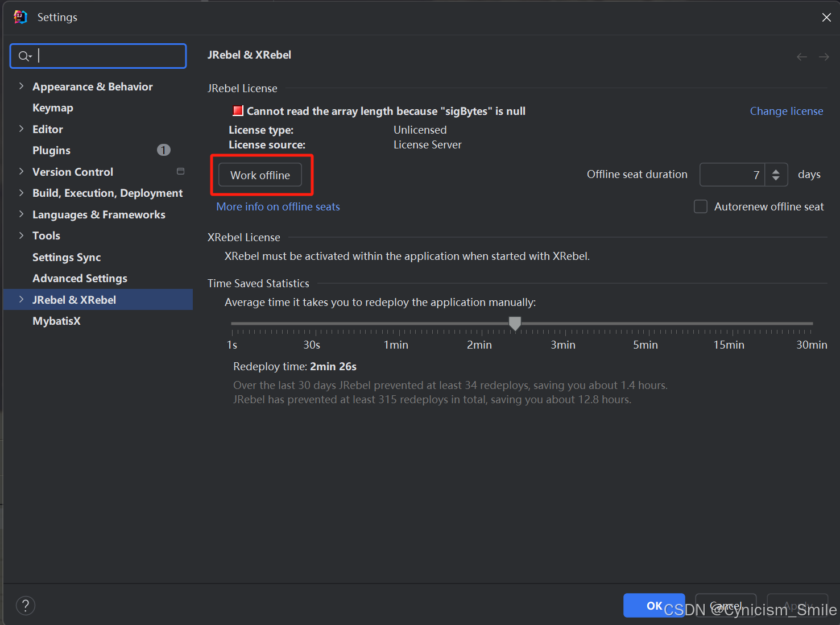Go back with the left arrow
The height and width of the screenshot is (625, 840).
pyautogui.click(x=802, y=57)
